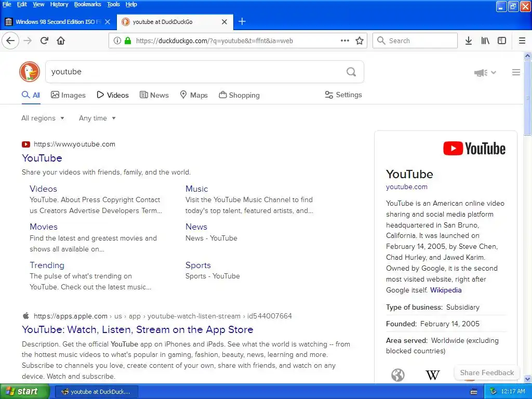The image size is (532, 399).
Task: Select the News search tab
Action: coord(154,95)
